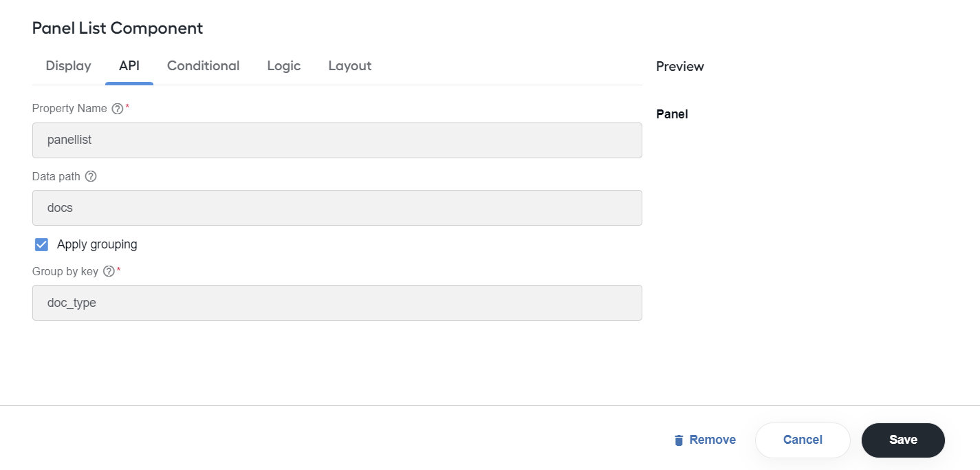The height and width of the screenshot is (470, 980).
Task: Cancel editing the component
Action: [x=803, y=440]
